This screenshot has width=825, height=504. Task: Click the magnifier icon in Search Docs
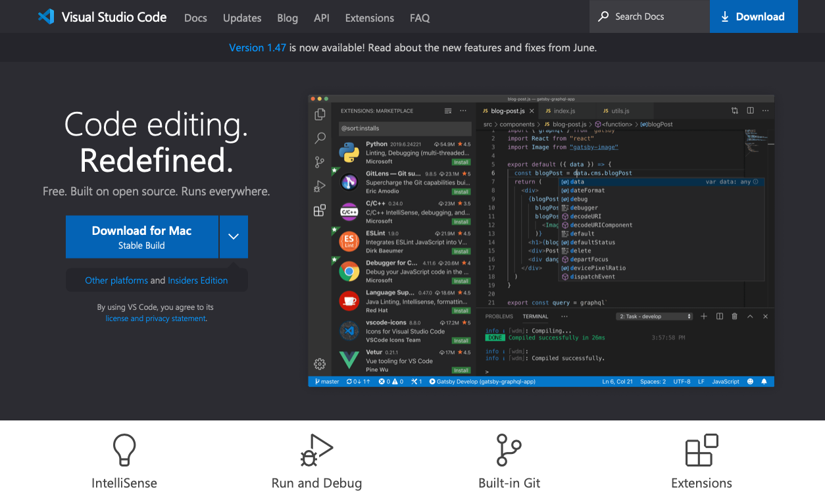pos(603,16)
